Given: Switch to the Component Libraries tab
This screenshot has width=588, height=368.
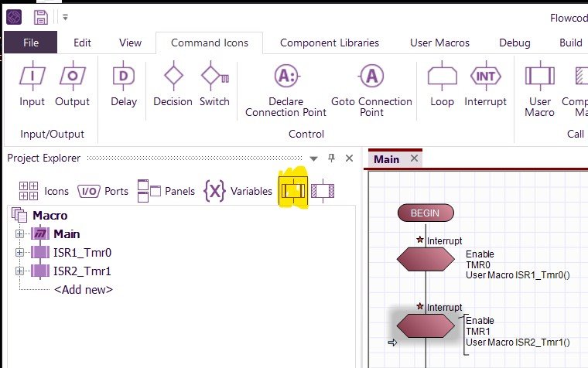Looking at the screenshot, I should click(330, 43).
